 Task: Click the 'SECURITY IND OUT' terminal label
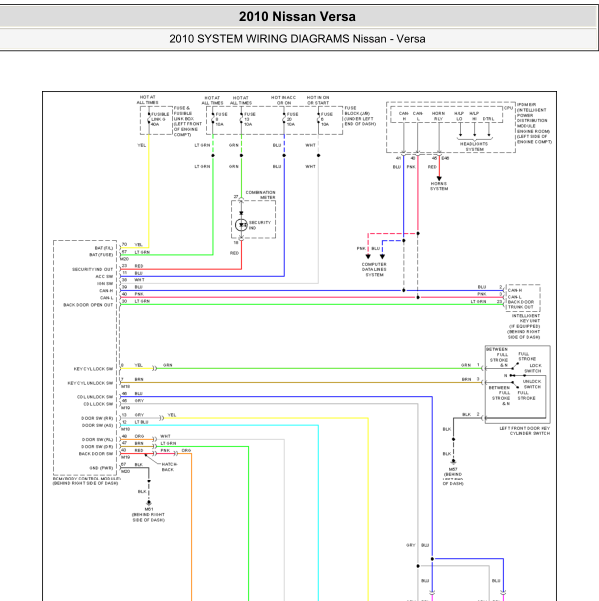[x=92, y=269]
